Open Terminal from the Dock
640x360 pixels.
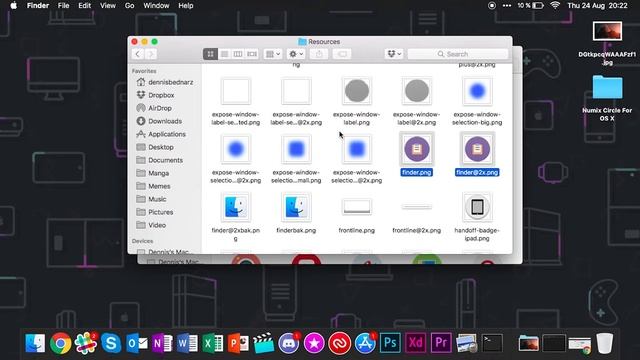(492, 343)
